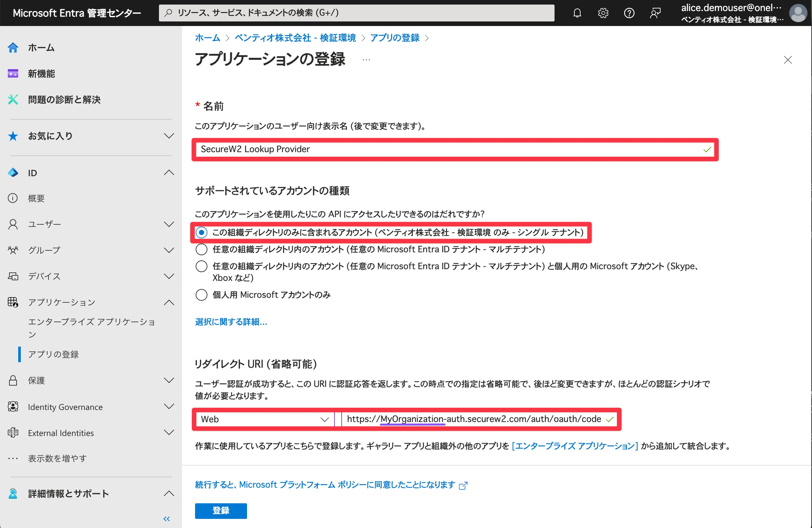Click the Identity Governance icon

13,406
